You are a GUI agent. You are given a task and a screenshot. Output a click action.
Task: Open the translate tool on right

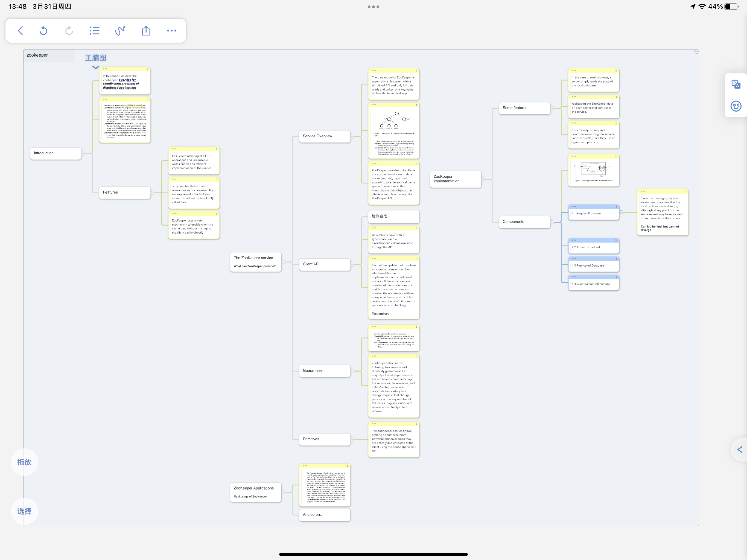pos(736,84)
